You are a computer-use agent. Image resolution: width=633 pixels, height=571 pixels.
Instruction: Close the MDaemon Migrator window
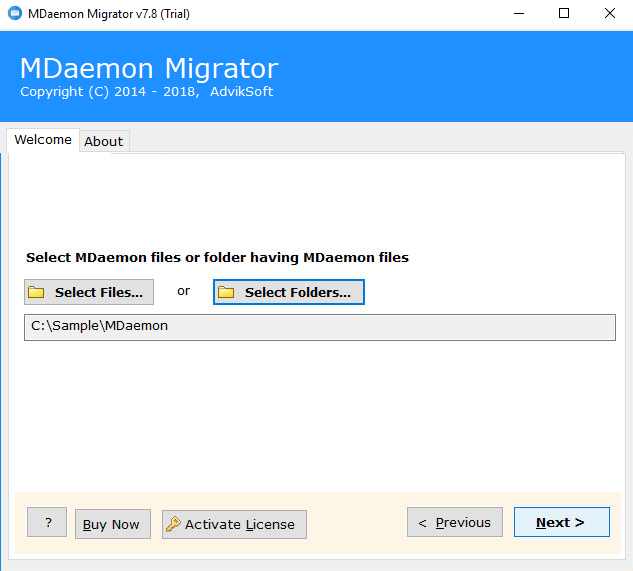[610, 13]
